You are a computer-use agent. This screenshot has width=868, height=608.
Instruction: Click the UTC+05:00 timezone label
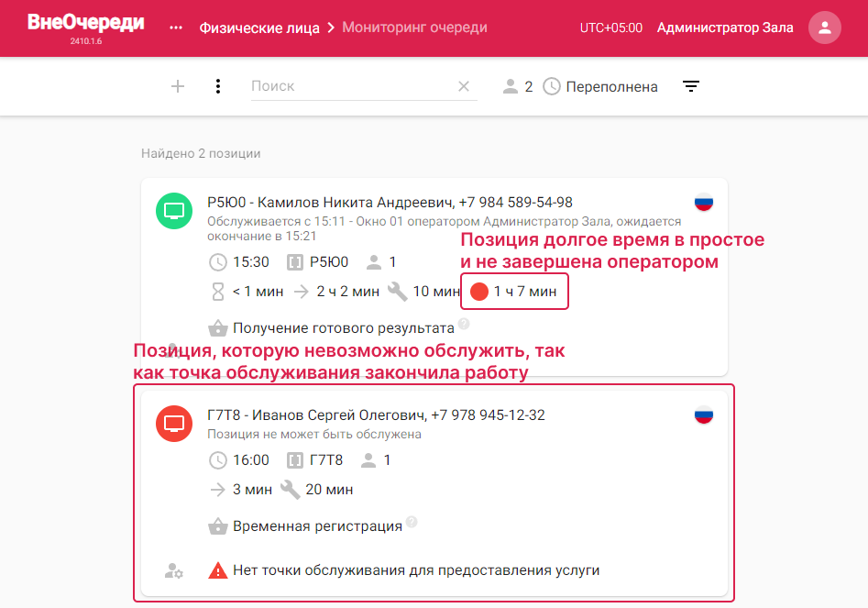click(611, 28)
